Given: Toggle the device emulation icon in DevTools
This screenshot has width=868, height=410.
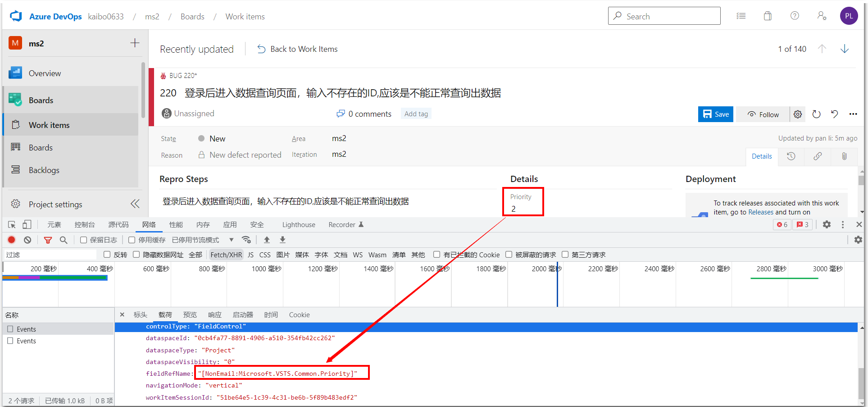Looking at the screenshot, I should click(27, 224).
